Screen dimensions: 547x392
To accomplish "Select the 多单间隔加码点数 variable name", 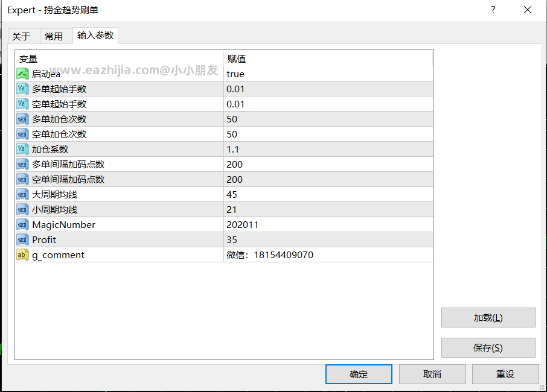I will (x=68, y=165).
